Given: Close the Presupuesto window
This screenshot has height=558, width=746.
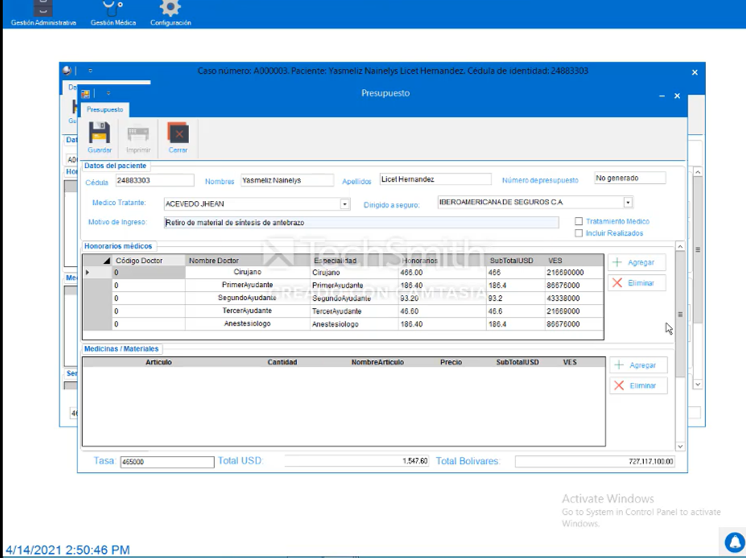Looking at the screenshot, I should (677, 96).
